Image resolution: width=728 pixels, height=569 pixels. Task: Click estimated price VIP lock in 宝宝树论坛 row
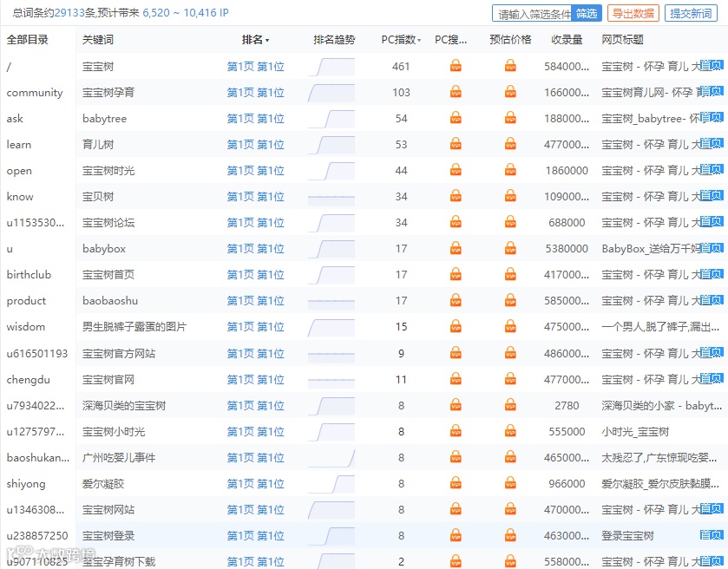point(510,221)
